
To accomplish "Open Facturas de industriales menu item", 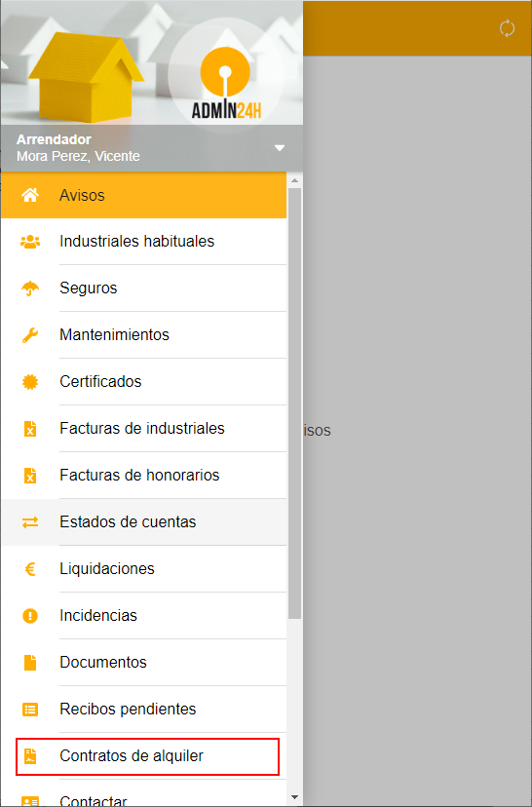I will 143,429.
